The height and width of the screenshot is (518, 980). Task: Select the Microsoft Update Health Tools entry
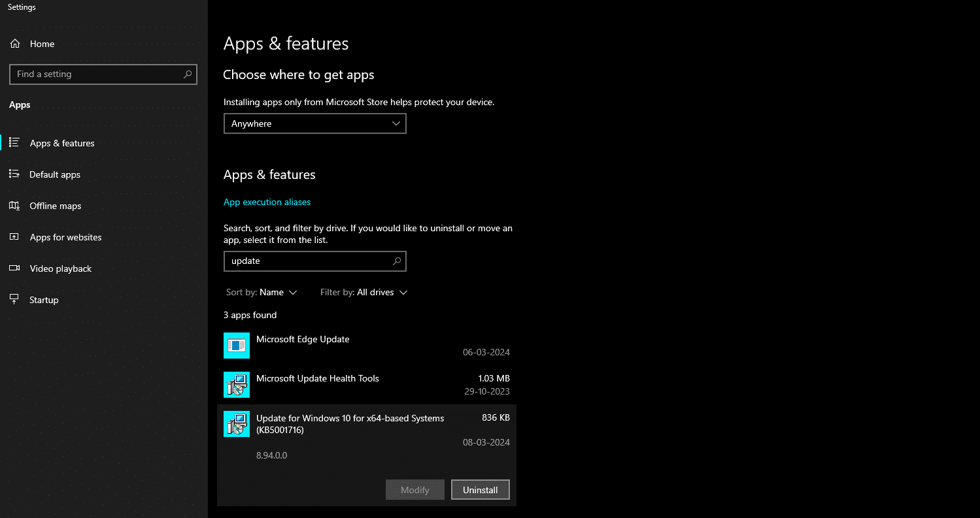click(367, 385)
